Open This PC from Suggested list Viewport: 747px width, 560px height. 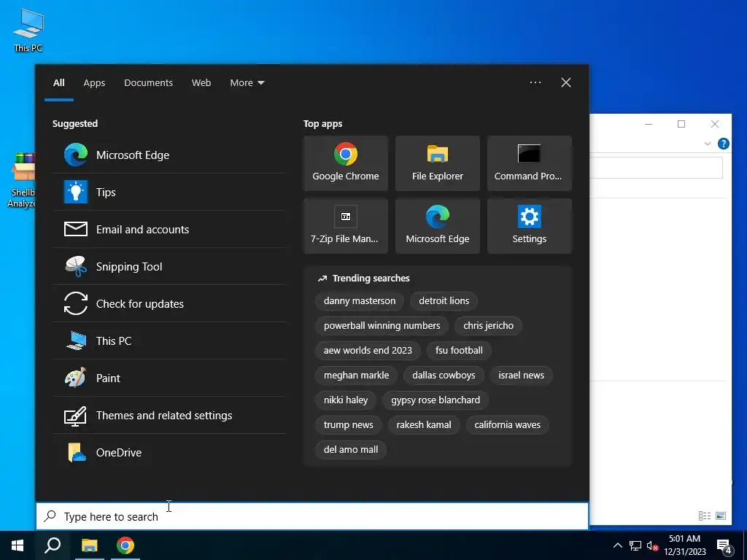point(169,341)
